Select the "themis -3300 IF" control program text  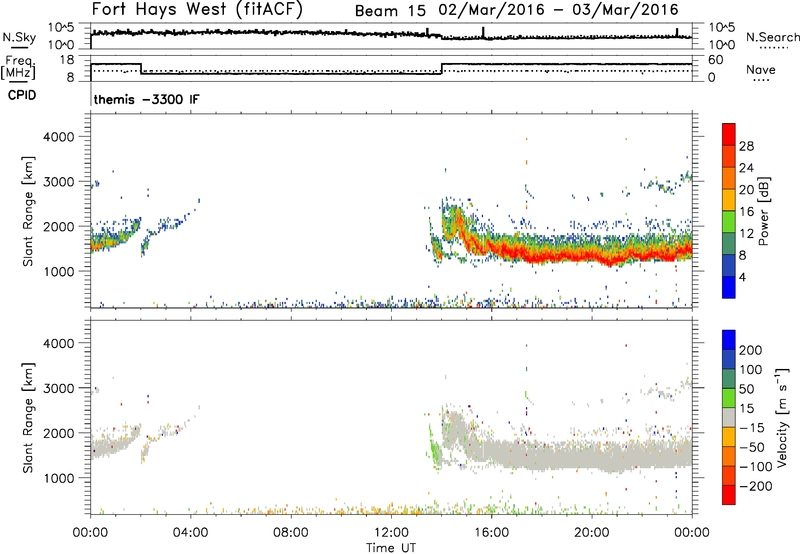[146, 99]
